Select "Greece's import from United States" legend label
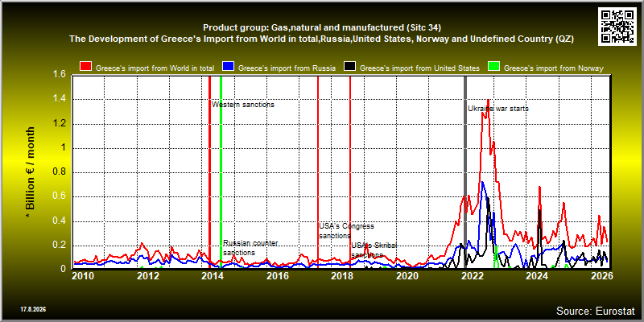Viewport: 644px width, 322px height. [419, 68]
